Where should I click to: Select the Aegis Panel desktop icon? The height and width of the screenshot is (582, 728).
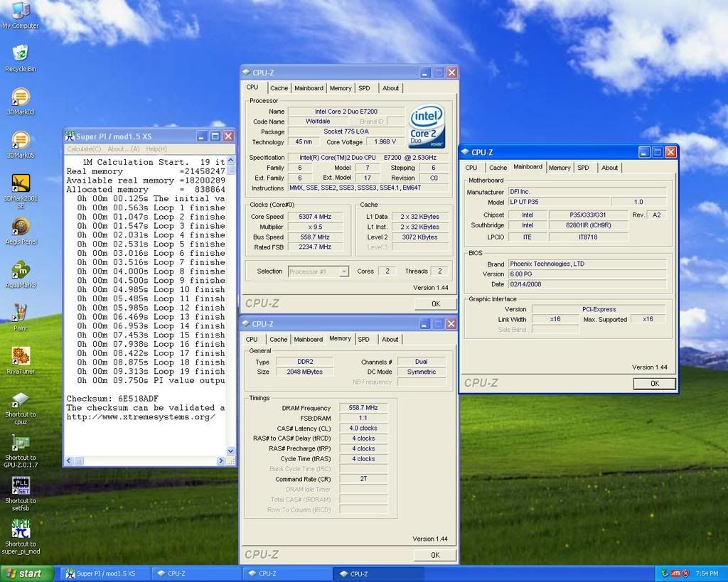pos(21,231)
